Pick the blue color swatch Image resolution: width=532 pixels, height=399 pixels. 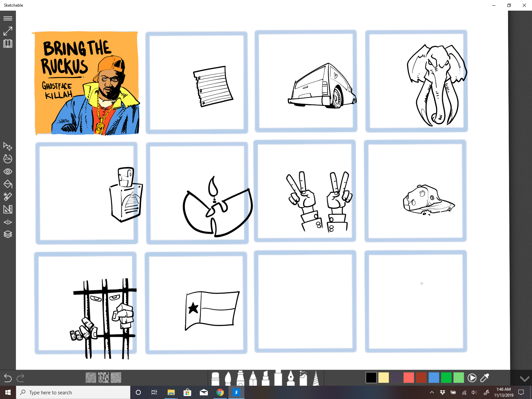434,378
